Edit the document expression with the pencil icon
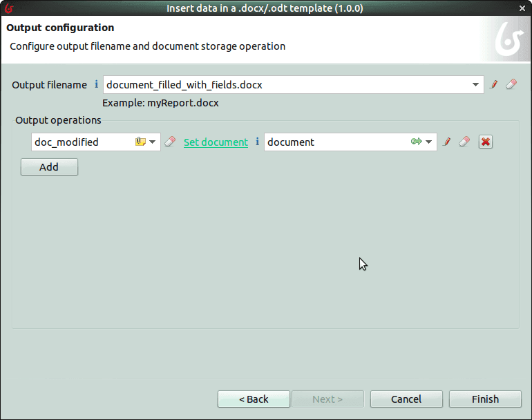Viewport: 532px width, 420px height. click(447, 142)
